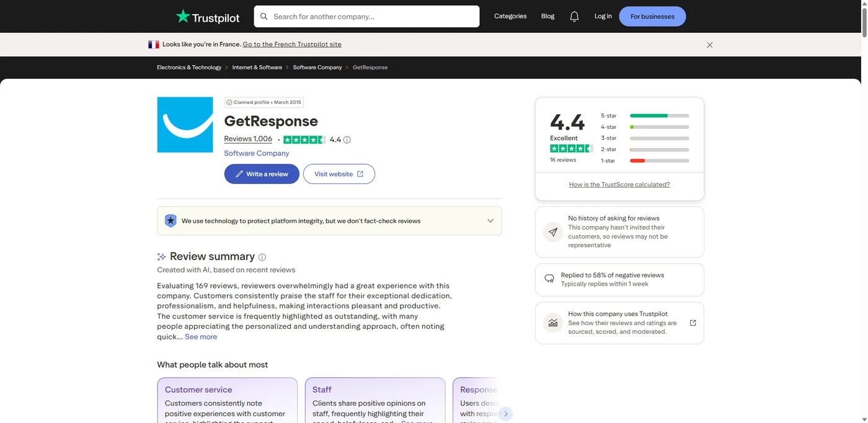Open Reviews 1,006 link
868x423 pixels.
point(248,139)
